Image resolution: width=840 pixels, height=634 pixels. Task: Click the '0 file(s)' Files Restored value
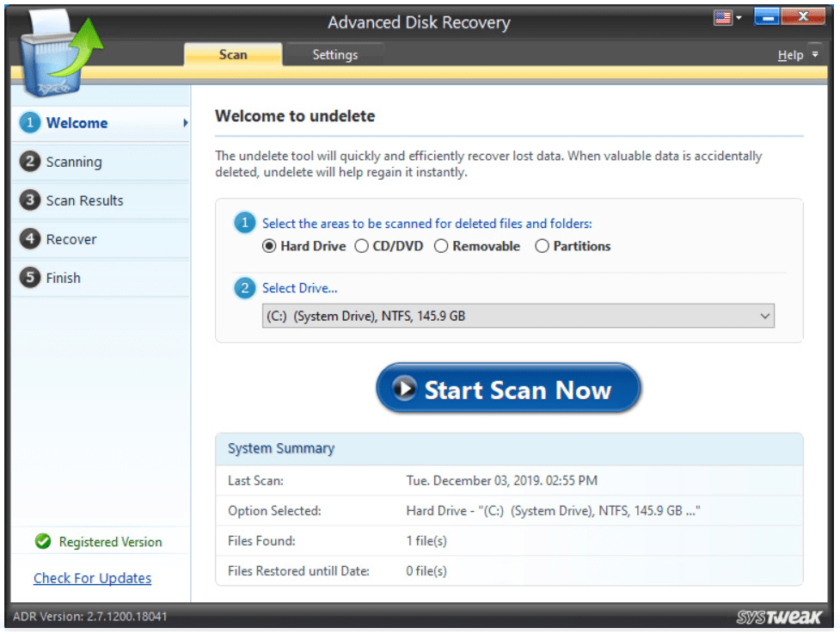426,570
